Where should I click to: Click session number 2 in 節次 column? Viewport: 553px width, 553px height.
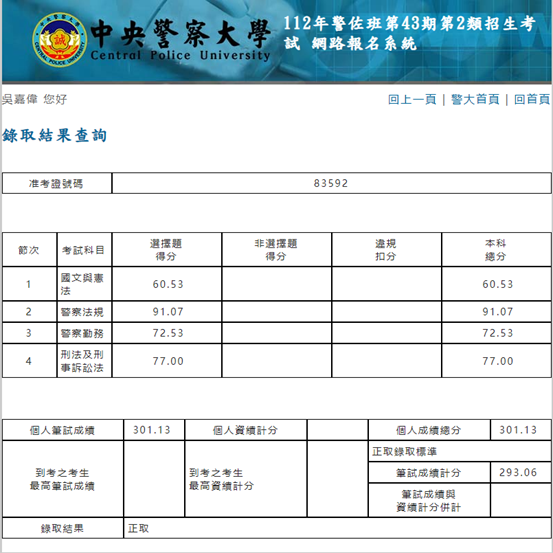29,312
